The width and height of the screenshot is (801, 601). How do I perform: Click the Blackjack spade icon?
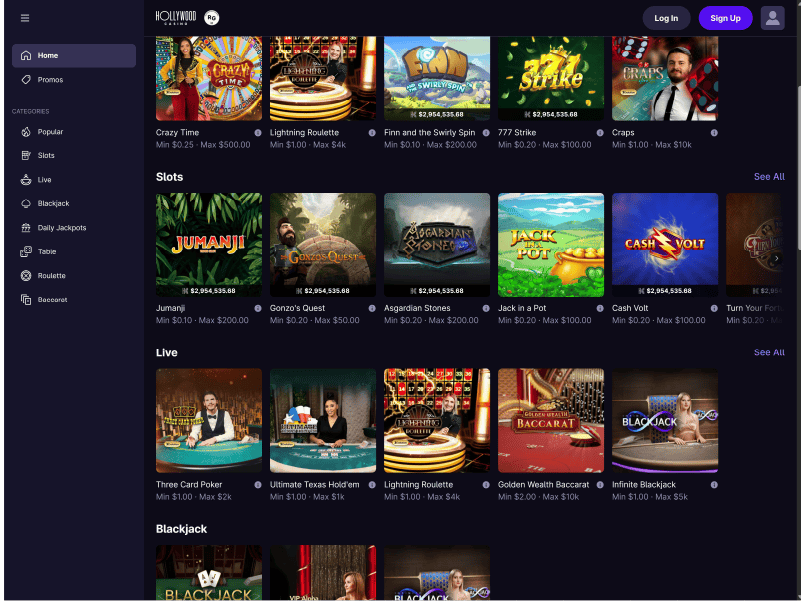[26, 203]
